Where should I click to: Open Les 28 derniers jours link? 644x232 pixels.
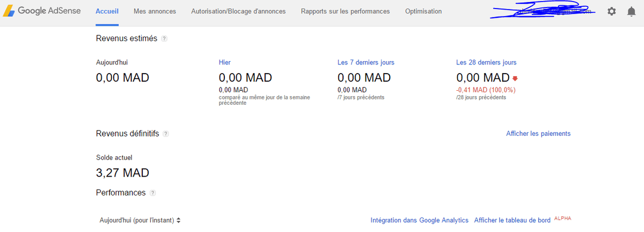coord(486,62)
